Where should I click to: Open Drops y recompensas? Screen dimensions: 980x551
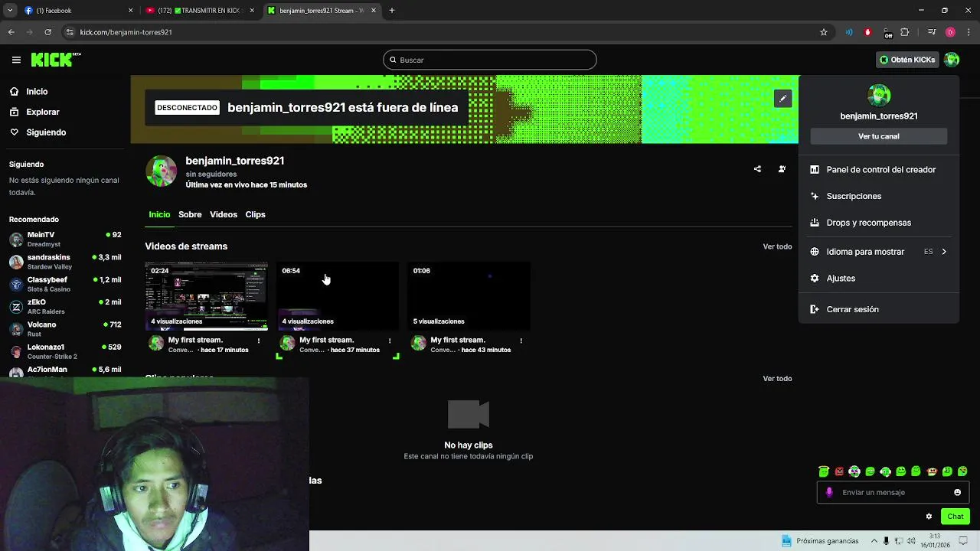878,223
